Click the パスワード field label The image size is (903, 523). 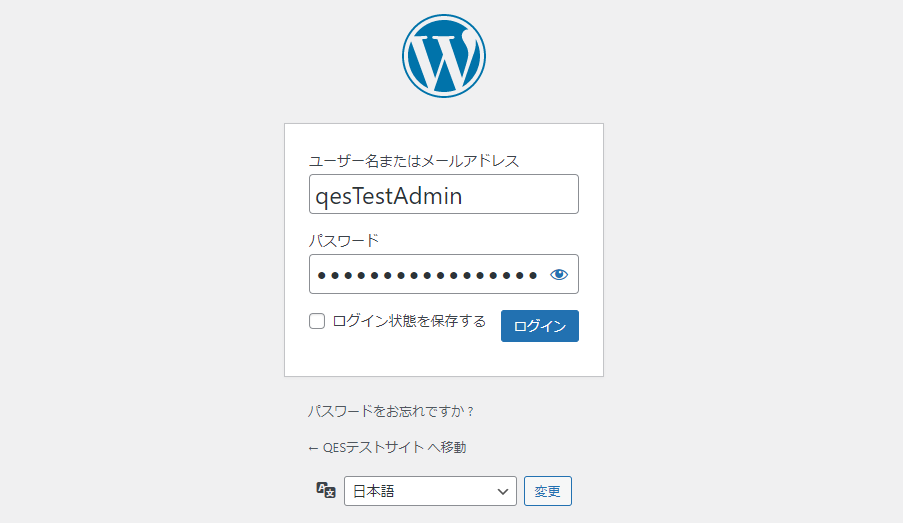pos(343,240)
